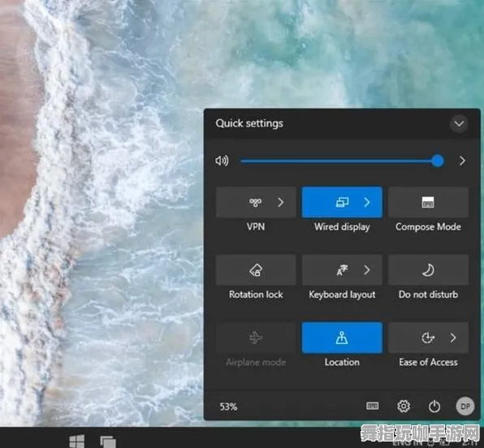Open the Ease of Access tile icon
The image size is (484, 448).
(x=428, y=338)
